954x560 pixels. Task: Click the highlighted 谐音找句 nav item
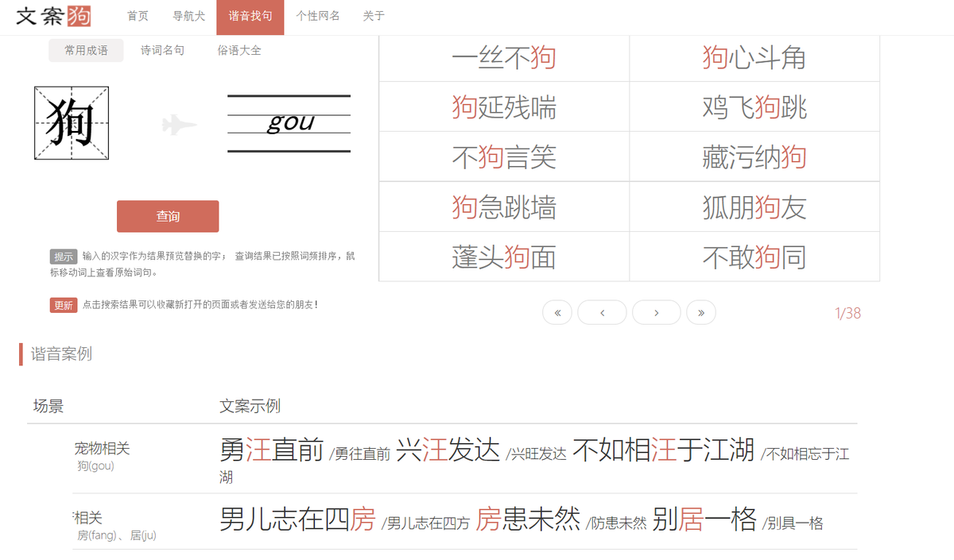[250, 16]
